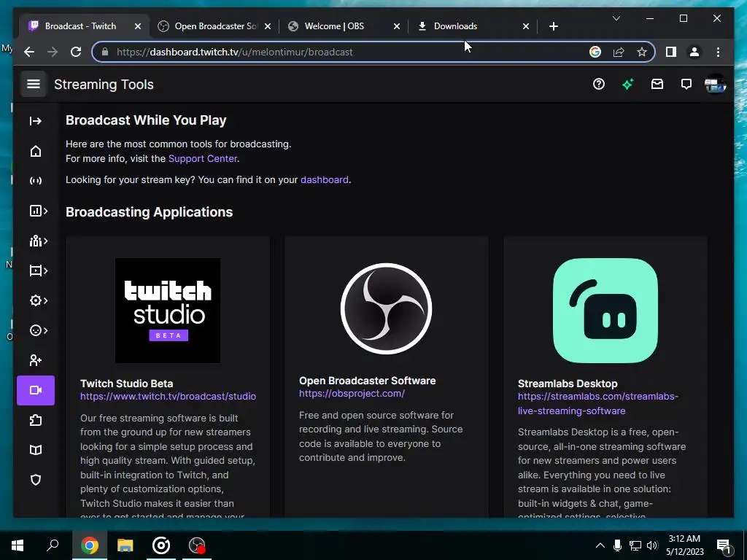Click the Streamlabs Desktop logo image
This screenshot has height=560, width=747.
coord(605,311)
